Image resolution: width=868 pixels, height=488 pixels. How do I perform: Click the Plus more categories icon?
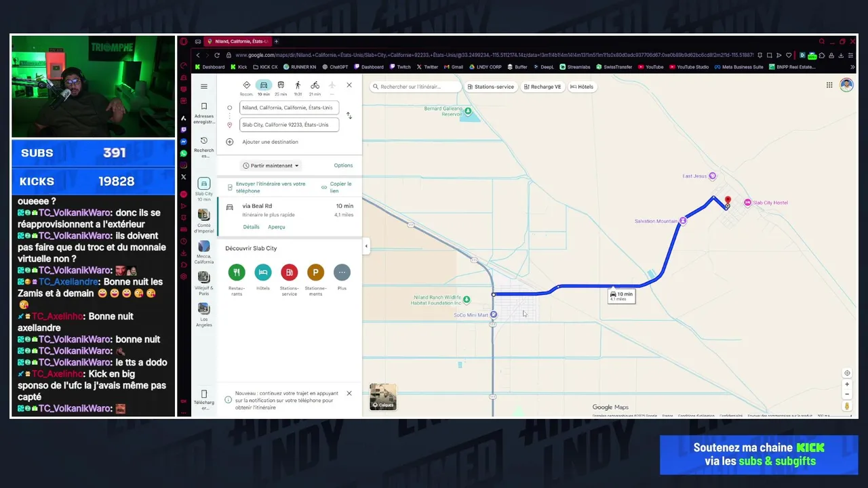342,272
